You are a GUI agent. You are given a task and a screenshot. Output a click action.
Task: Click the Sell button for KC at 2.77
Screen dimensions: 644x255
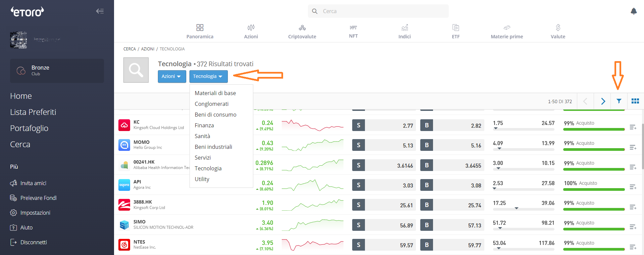[384, 125]
